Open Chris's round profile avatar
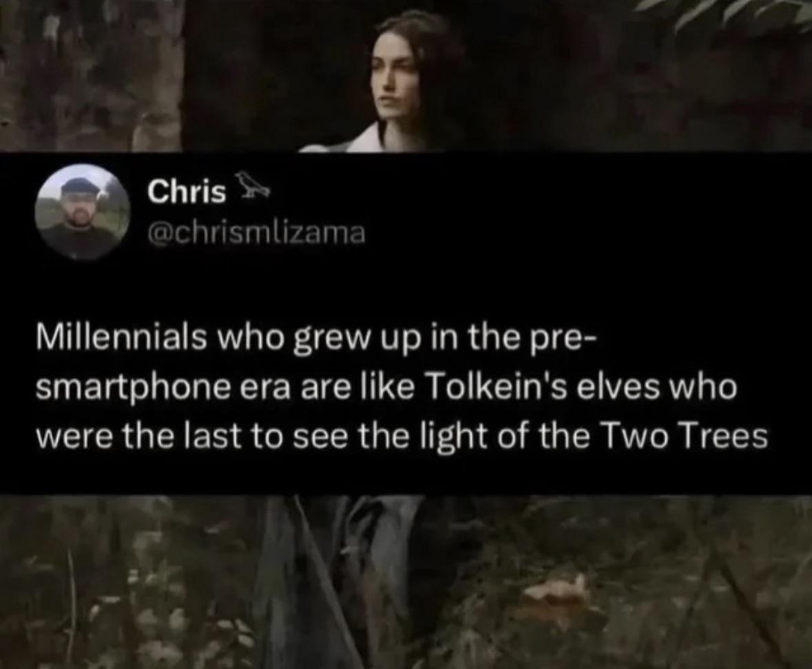This screenshot has width=812, height=669. coord(83,213)
